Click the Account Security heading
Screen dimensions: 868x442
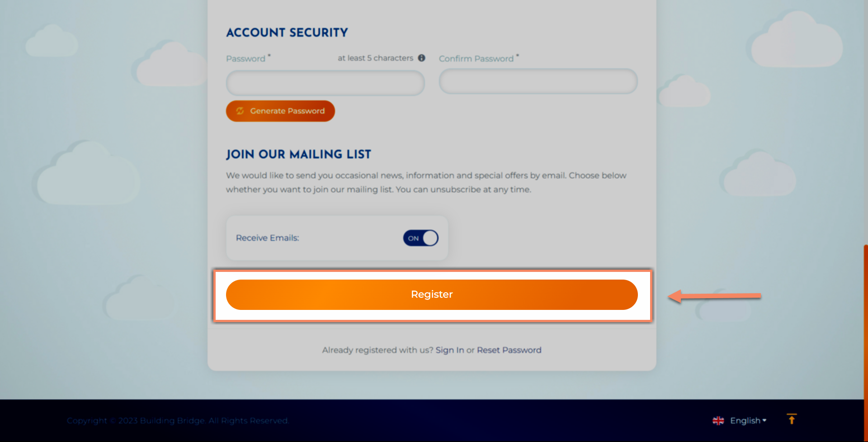pyautogui.click(x=287, y=33)
